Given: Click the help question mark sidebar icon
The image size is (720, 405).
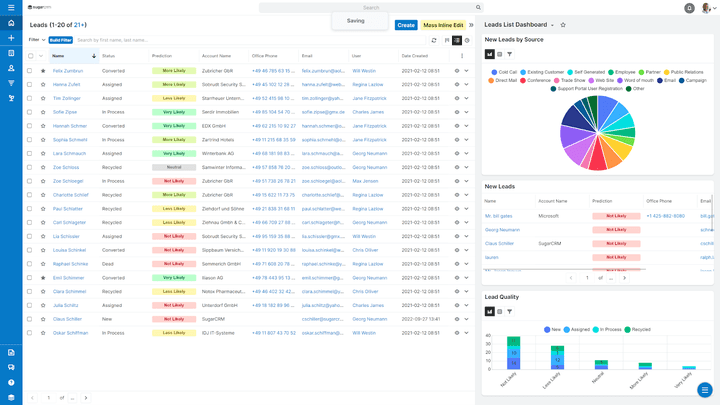Looking at the screenshot, I should (x=11, y=382).
